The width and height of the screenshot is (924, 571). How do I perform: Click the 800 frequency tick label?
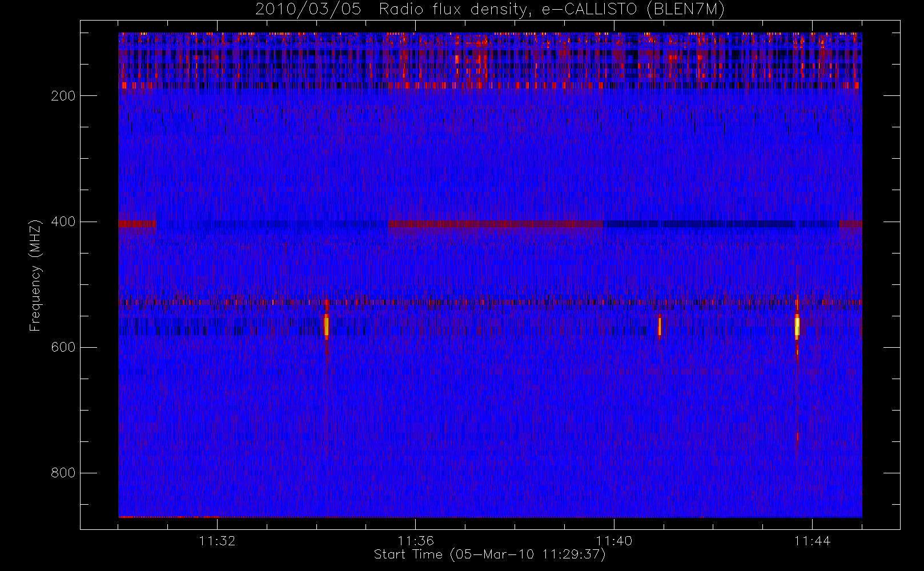(x=63, y=473)
